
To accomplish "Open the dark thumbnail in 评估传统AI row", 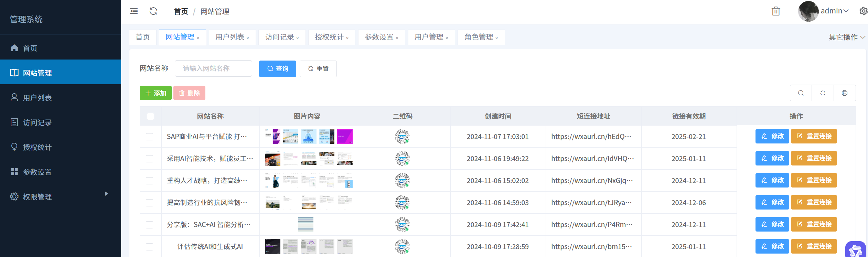I will coord(272,246).
